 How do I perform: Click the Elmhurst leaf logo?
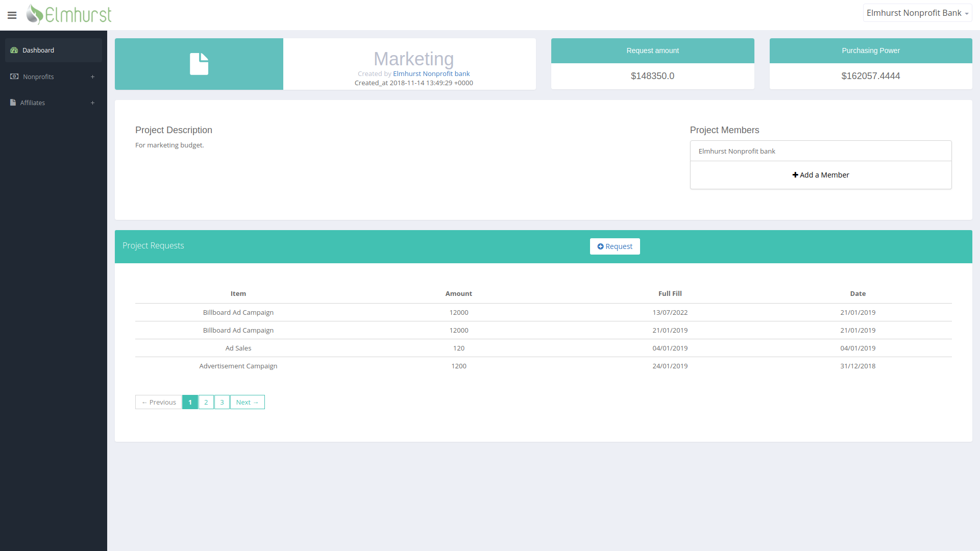[69, 14]
